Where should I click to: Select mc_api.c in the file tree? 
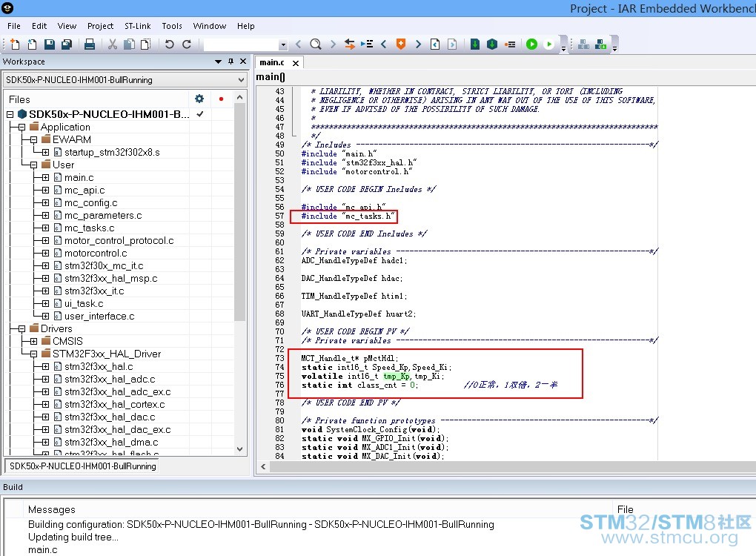[84, 190]
